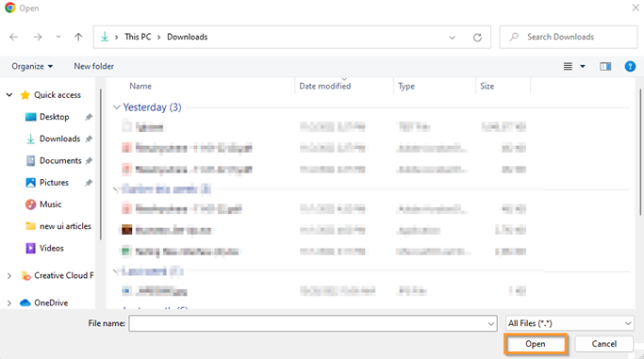Image resolution: width=644 pixels, height=359 pixels.
Task: Open Pictures in the sidebar
Action: pos(54,183)
